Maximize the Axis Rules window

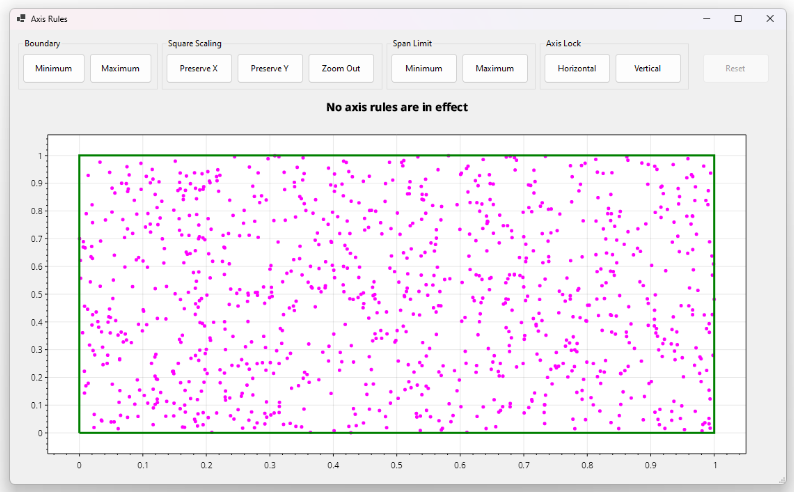point(738,19)
